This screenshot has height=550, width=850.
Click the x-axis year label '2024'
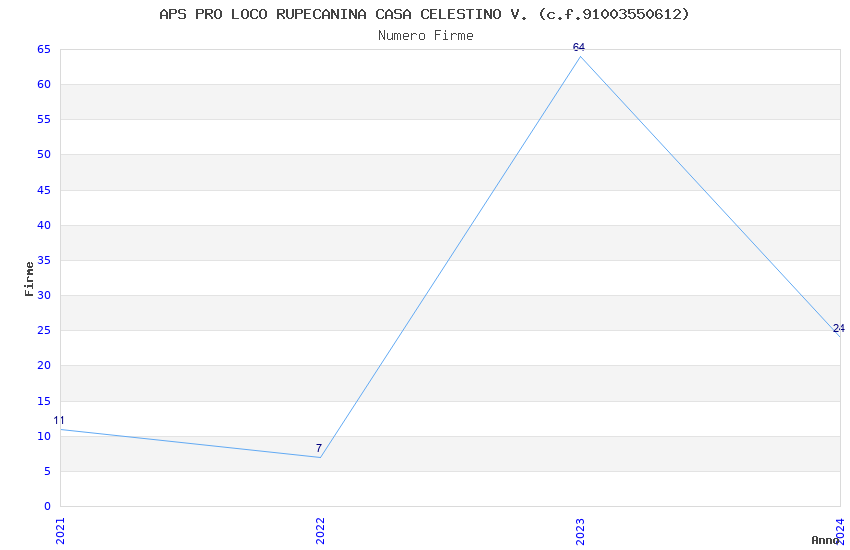[841, 530]
